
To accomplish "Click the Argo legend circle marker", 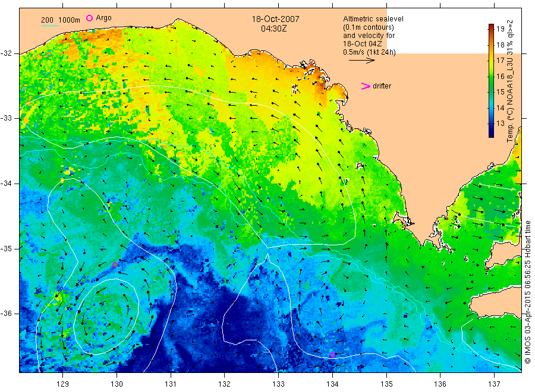I will point(89,18).
